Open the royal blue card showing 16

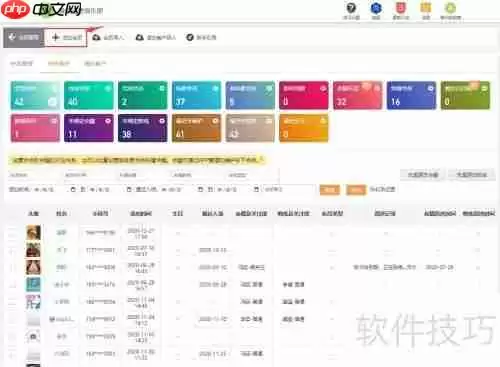point(411,95)
